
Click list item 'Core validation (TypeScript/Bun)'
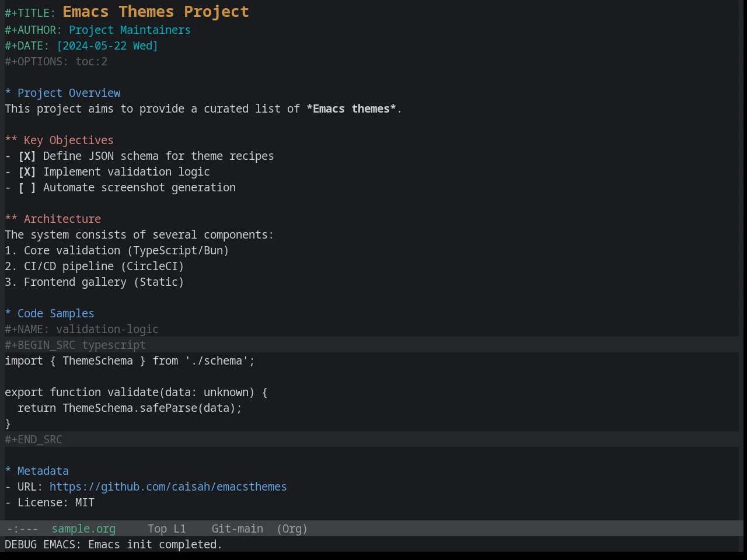click(126, 251)
